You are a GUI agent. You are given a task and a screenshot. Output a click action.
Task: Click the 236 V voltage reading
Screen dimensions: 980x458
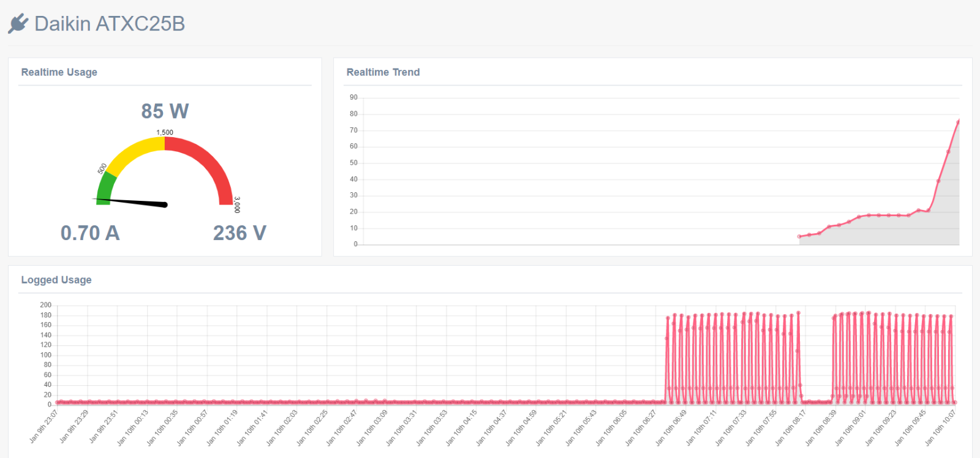click(x=239, y=233)
